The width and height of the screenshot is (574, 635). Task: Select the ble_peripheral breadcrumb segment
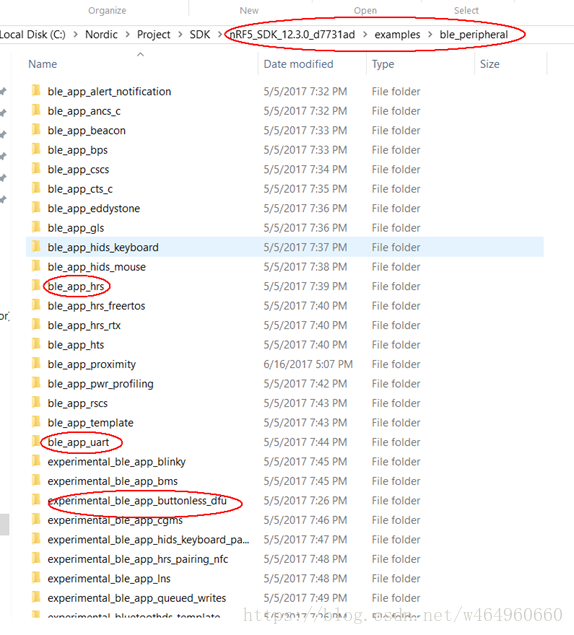(x=474, y=35)
